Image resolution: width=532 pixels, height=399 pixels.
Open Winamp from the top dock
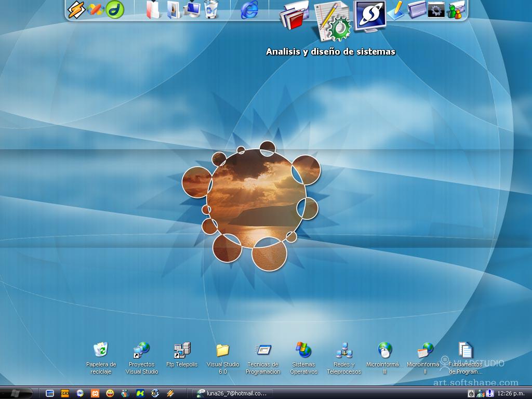76,9
